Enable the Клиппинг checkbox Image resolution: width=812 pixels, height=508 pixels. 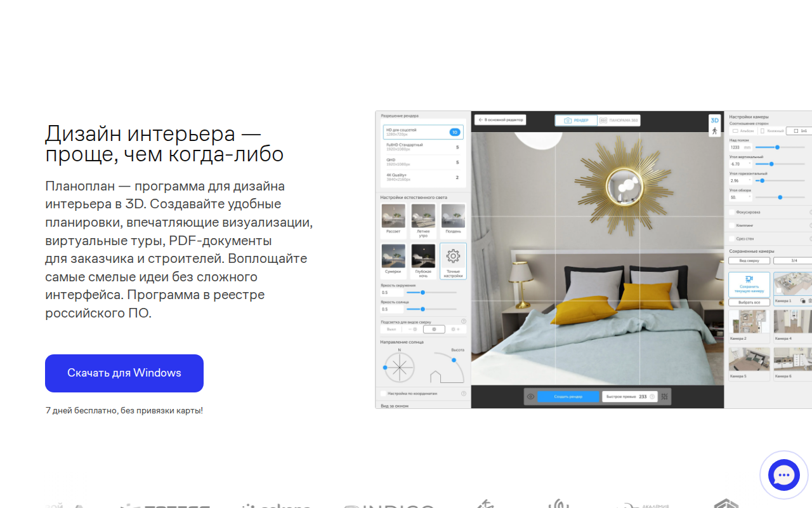click(732, 225)
